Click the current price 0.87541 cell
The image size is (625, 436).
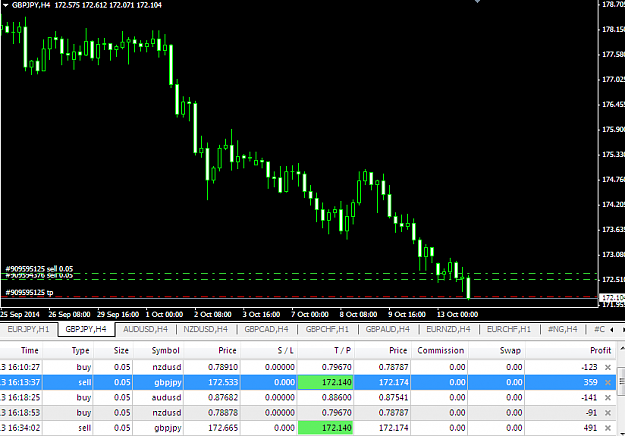click(x=382, y=397)
